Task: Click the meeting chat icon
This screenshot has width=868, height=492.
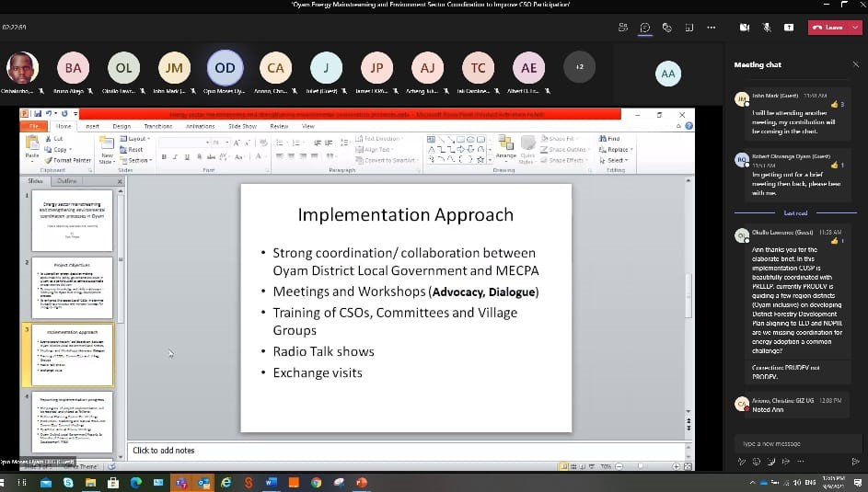Action: coord(645,27)
